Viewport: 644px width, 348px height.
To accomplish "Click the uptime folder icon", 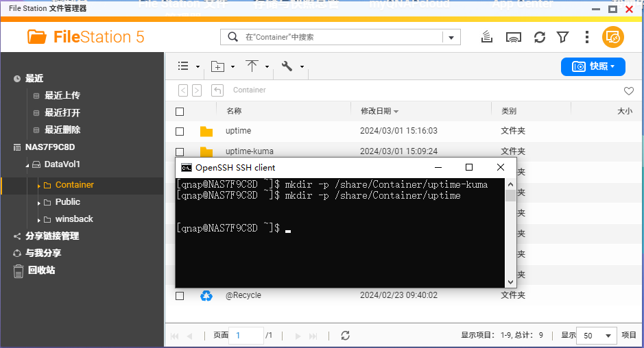I will 206,132.
